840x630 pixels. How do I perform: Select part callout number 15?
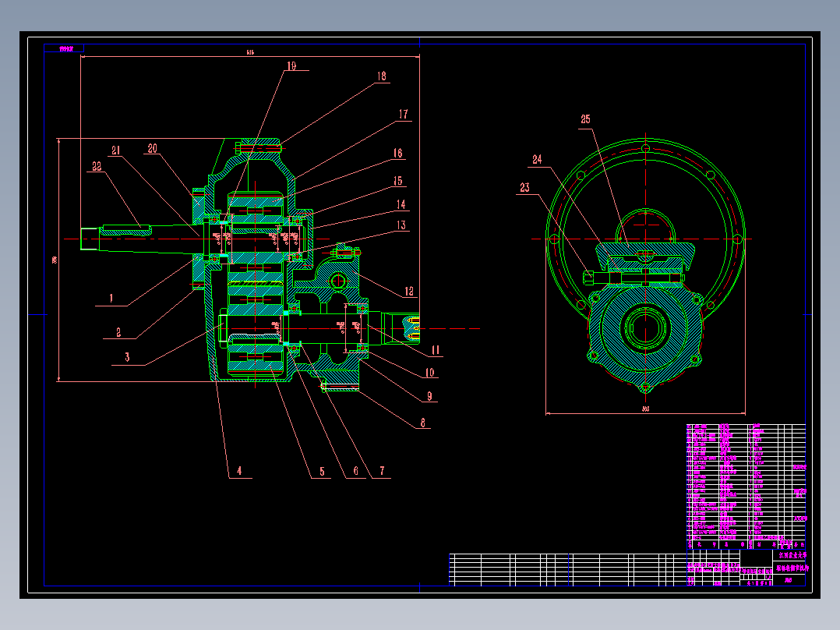(x=397, y=181)
